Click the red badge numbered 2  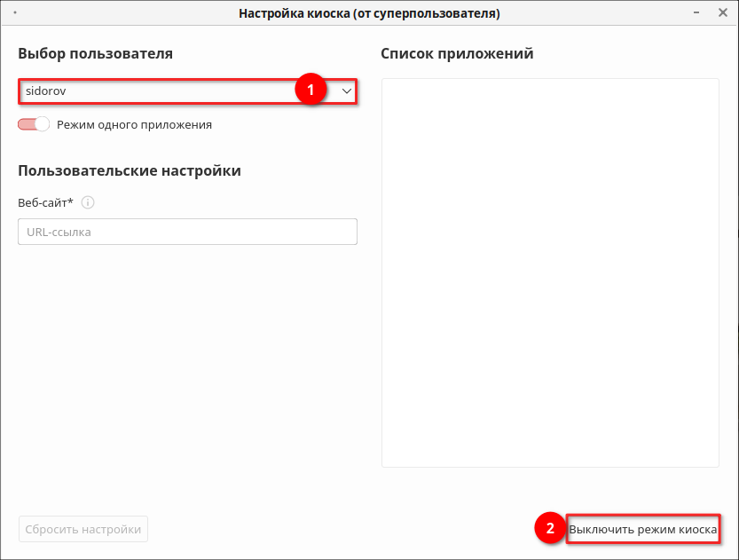click(550, 529)
